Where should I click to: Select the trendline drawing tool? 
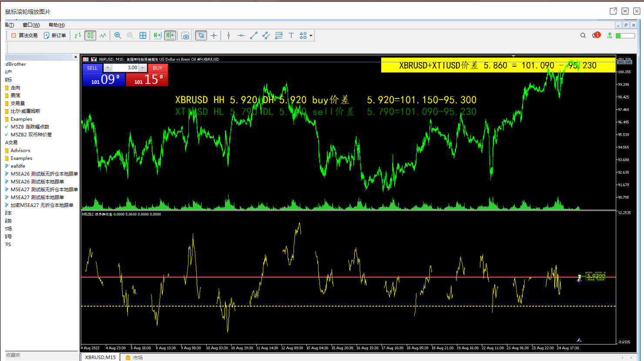(254, 35)
